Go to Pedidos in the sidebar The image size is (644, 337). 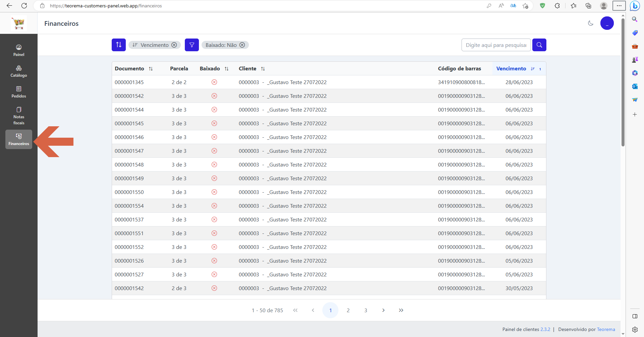coord(19,92)
